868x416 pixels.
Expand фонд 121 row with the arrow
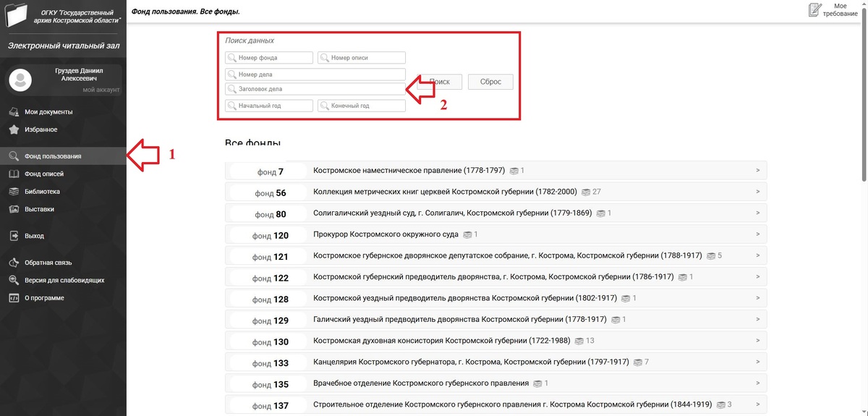click(757, 256)
